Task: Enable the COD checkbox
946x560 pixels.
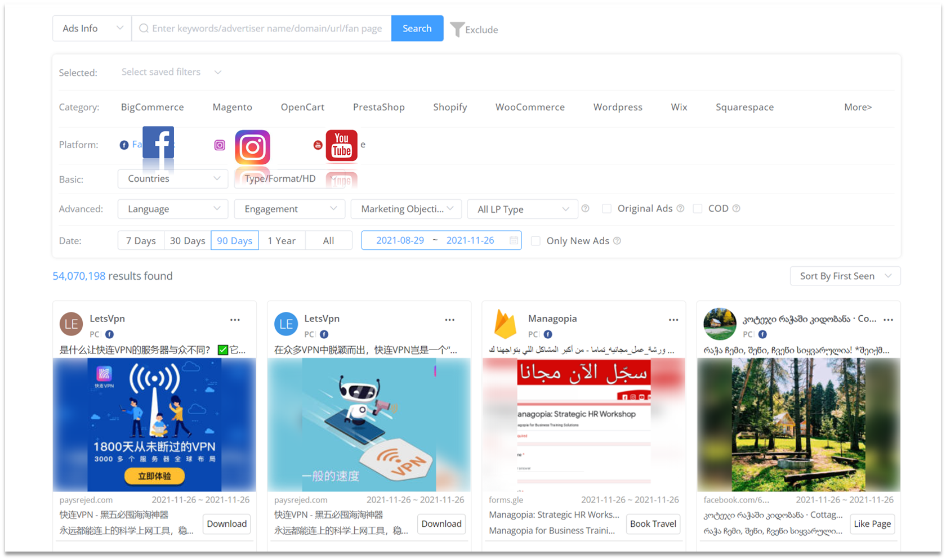Action: pos(697,209)
